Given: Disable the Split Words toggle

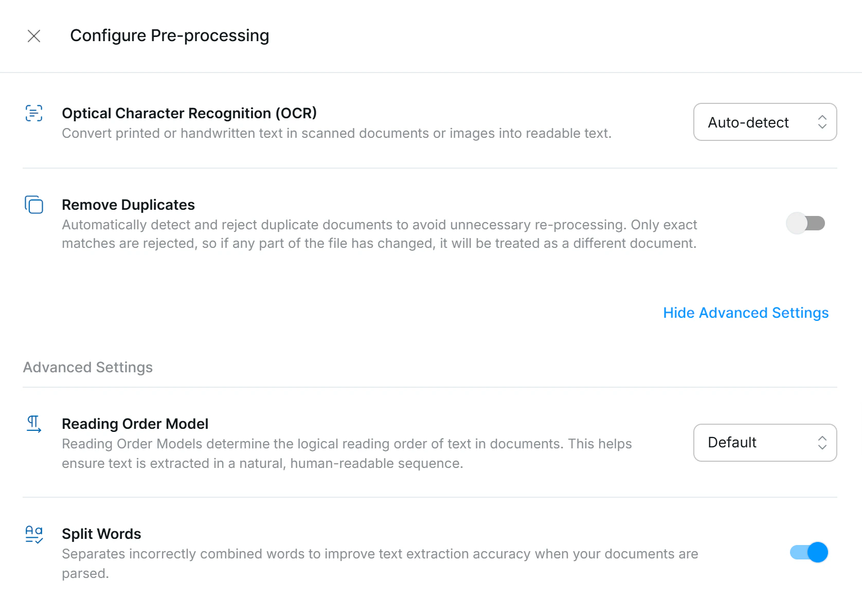Looking at the screenshot, I should [809, 552].
